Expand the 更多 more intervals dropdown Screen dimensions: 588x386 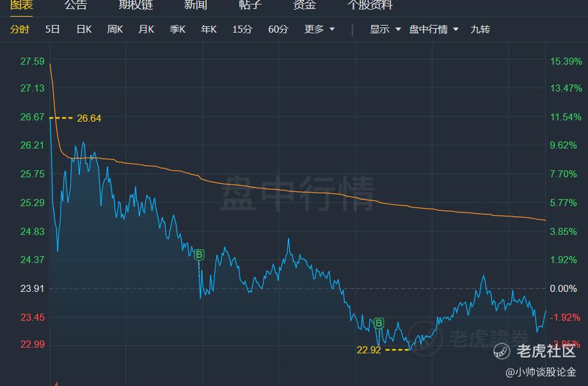tap(319, 29)
